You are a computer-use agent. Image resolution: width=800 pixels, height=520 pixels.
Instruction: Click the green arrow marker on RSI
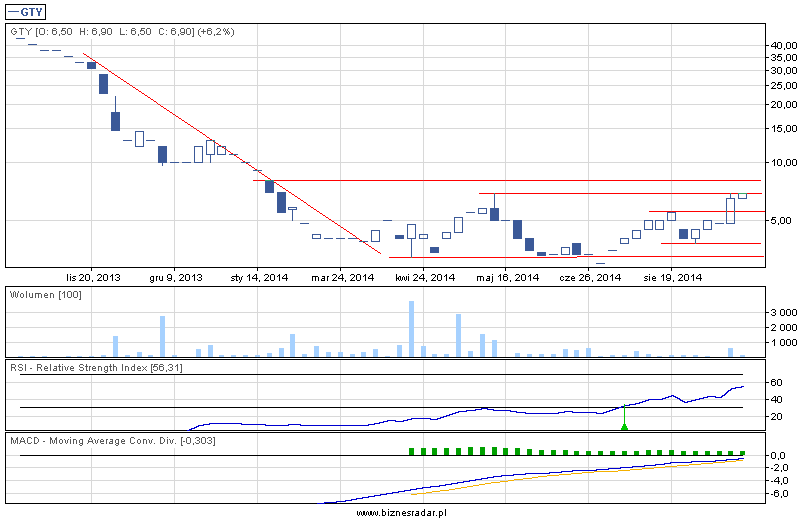coord(625,426)
